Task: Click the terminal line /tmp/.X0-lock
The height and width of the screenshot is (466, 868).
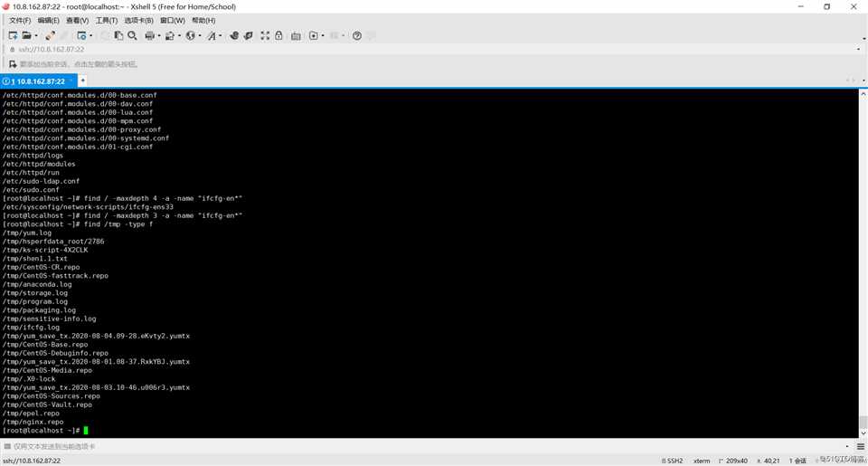Action: click(29, 379)
